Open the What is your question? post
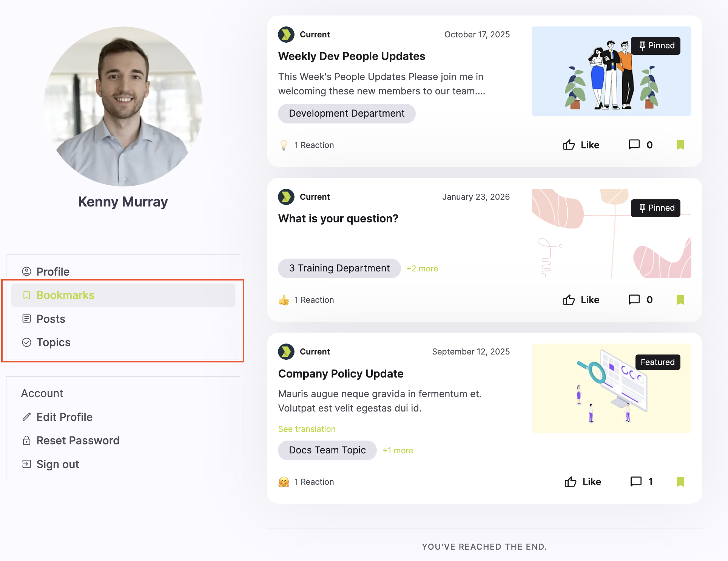This screenshot has height=561, width=728. coord(338,219)
